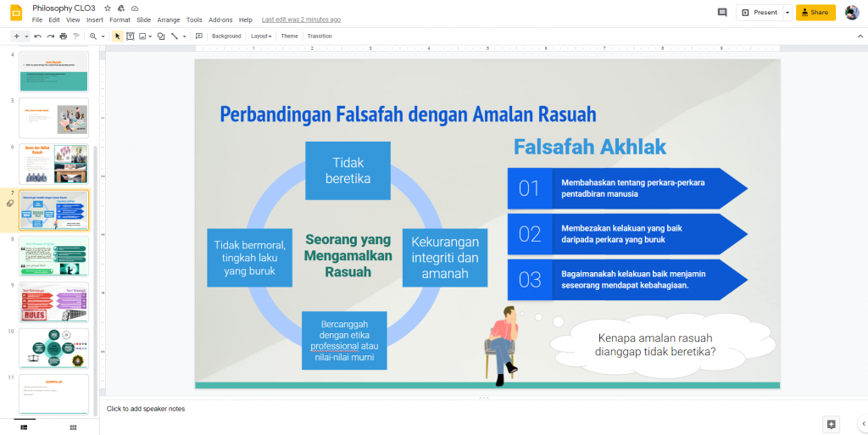Select the Text box tool

(x=131, y=36)
